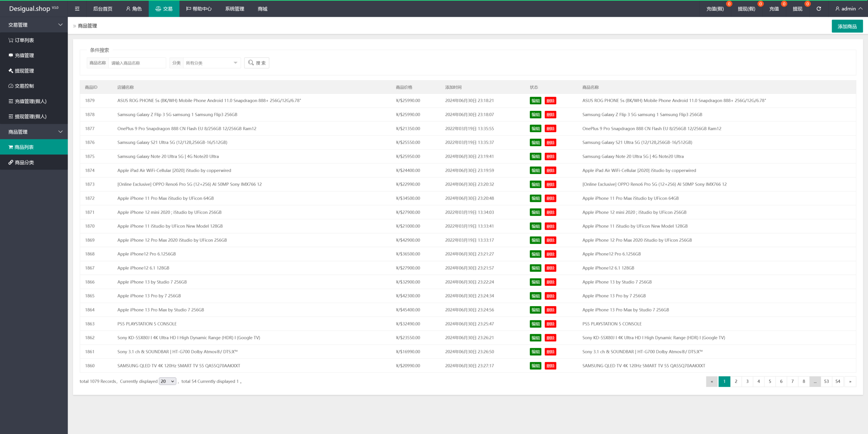The height and width of the screenshot is (434, 868).
Task: Click the 添加商品 button
Action: (x=847, y=26)
